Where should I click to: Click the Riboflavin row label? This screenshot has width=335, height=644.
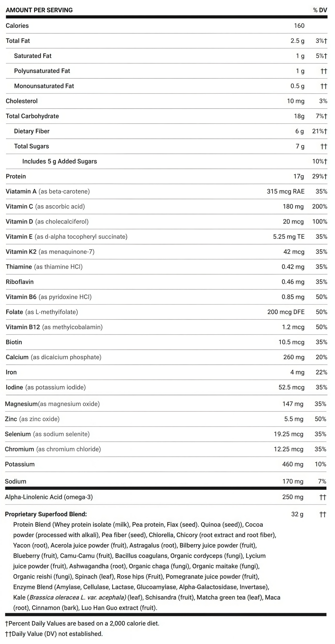click(x=20, y=282)
